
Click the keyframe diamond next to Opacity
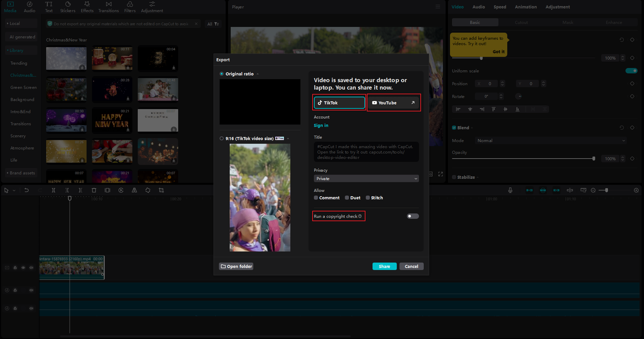tap(632, 158)
